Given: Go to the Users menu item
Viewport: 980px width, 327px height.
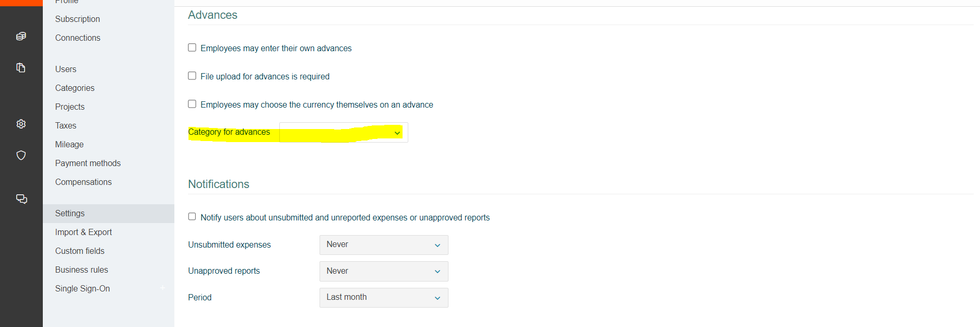Looking at the screenshot, I should tap(66, 69).
